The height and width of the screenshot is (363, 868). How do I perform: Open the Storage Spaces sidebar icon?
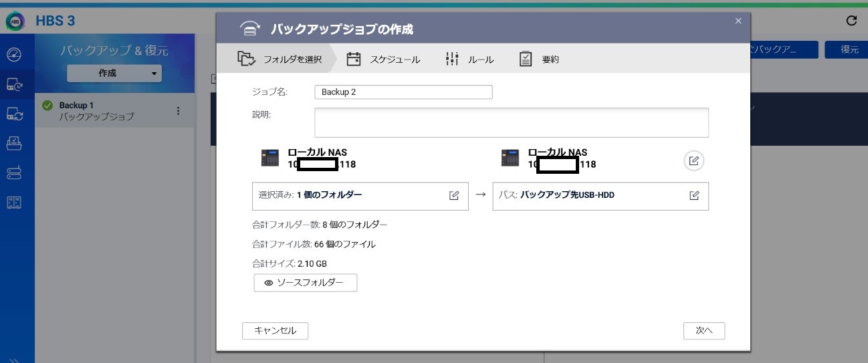coord(14,173)
